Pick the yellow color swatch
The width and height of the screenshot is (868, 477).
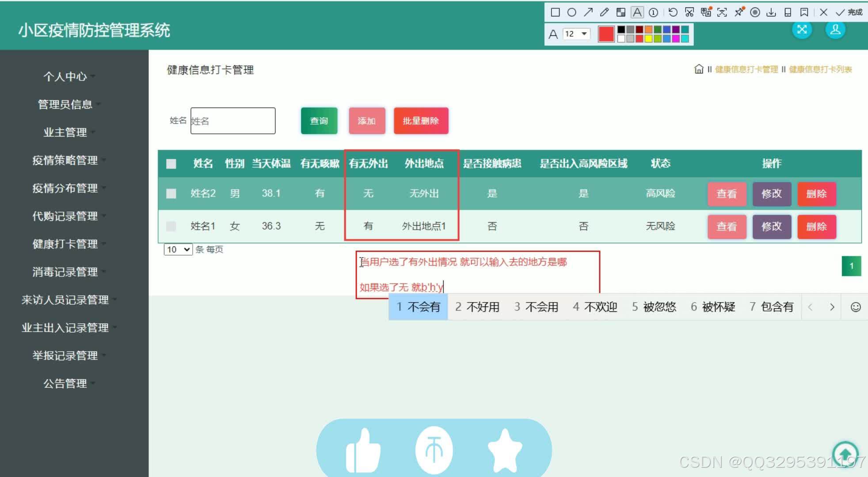(x=648, y=38)
